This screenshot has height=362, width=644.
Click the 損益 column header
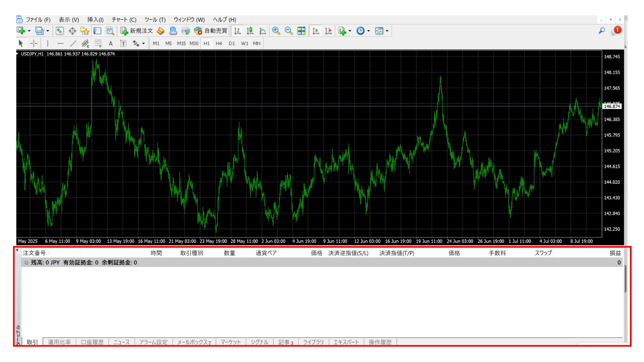tap(615, 253)
